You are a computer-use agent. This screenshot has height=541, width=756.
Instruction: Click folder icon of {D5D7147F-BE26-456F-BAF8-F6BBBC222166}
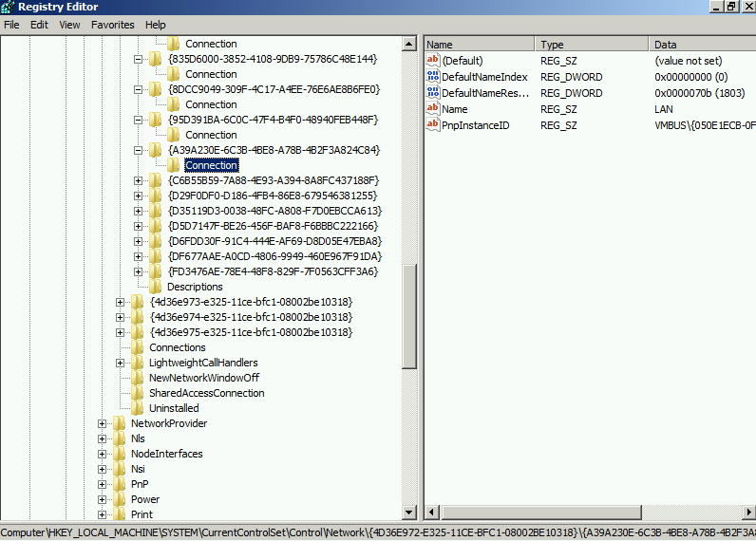click(x=155, y=226)
